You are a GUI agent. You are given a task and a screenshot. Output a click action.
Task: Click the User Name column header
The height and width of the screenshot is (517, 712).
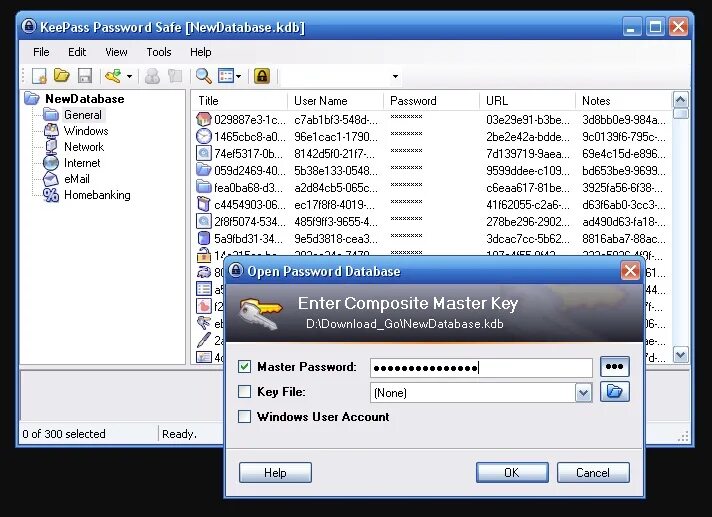(x=335, y=101)
